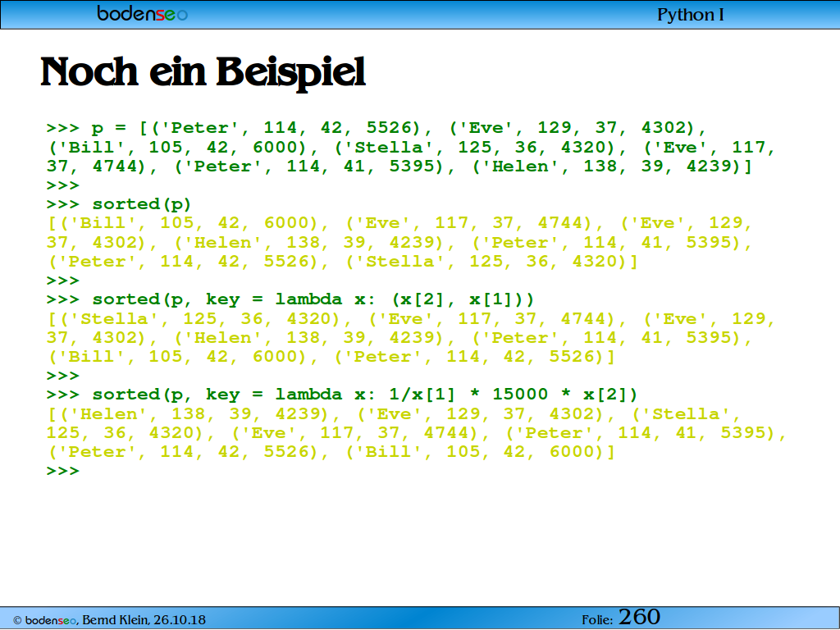
Task: Click the input line ending "('Helen', 138, 39, 4239)]"
Action: (399, 167)
